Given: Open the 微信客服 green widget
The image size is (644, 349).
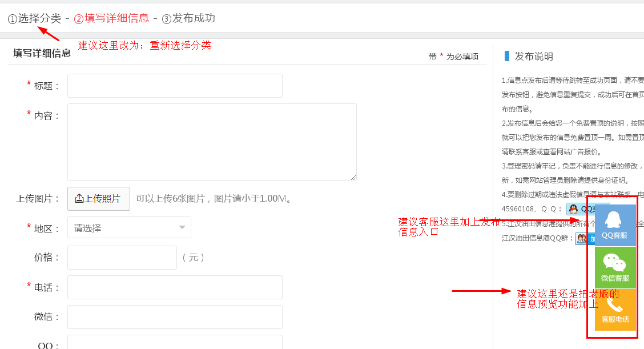Looking at the screenshot, I should point(615,267).
